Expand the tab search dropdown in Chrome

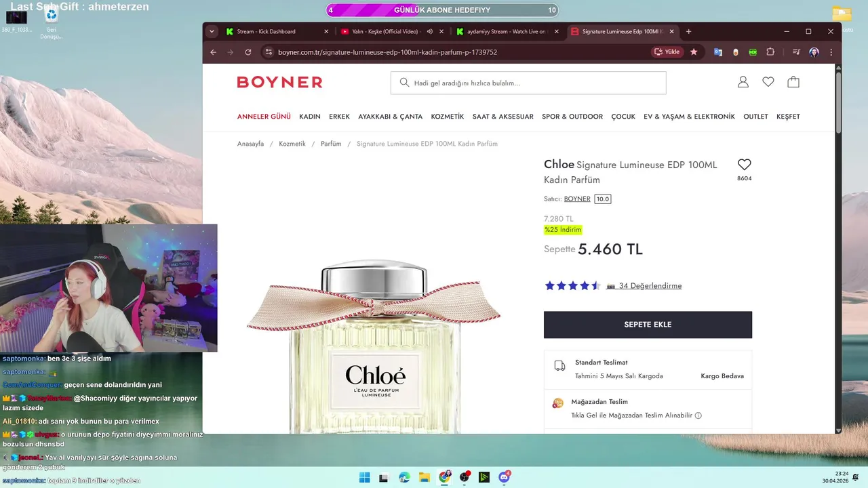click(212, 31)
